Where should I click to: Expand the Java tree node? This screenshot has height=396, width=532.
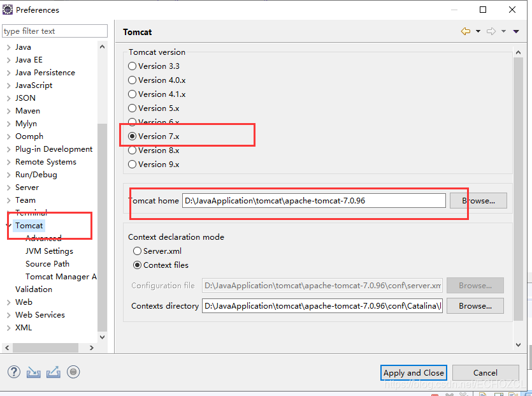coord(9,48)
